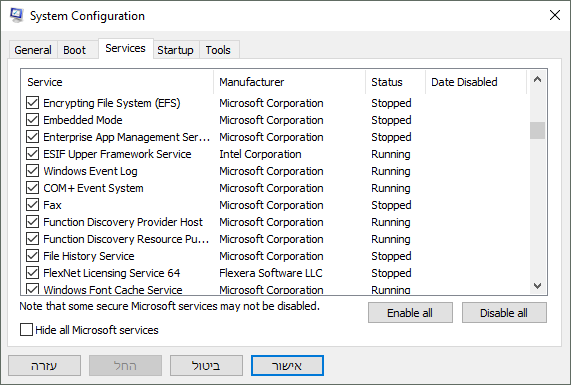Select the COM+ Event System name
571x385 pixels.
tap(93, 188)
